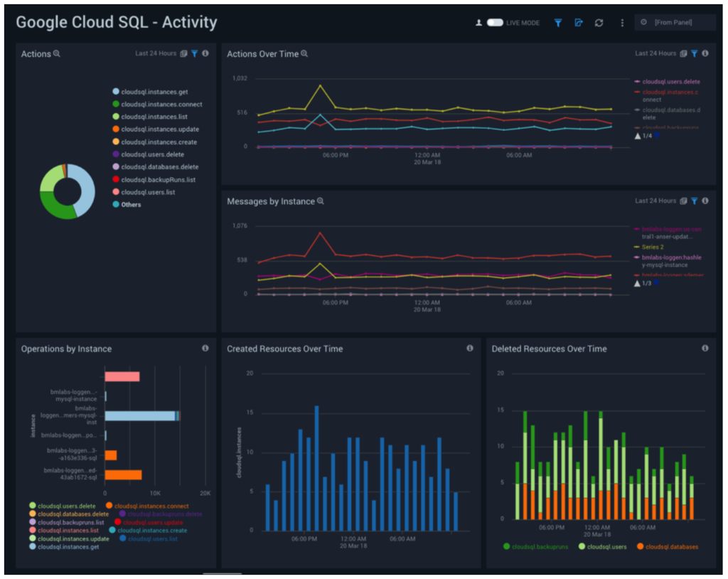The image size is (728, 579).
Task: Toggle cloudsql.instances.get in Operations by Instance legend
Action: (64, 547)
